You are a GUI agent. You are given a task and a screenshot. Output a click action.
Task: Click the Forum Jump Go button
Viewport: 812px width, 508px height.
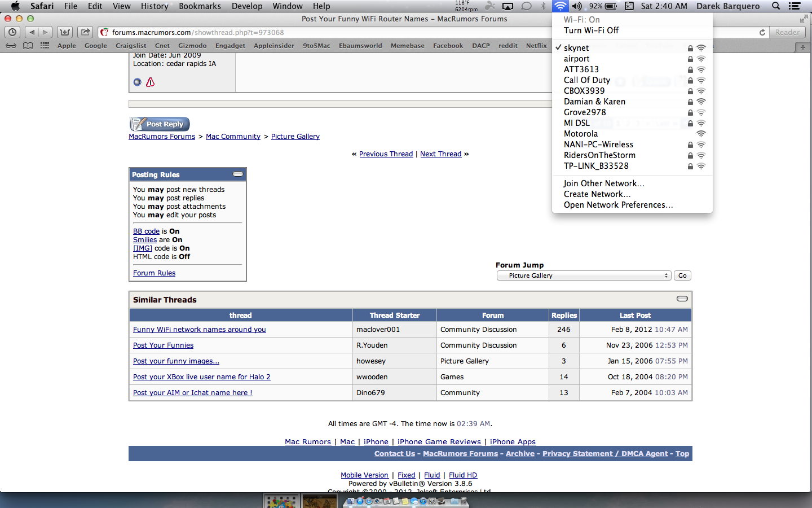point(682,275)
